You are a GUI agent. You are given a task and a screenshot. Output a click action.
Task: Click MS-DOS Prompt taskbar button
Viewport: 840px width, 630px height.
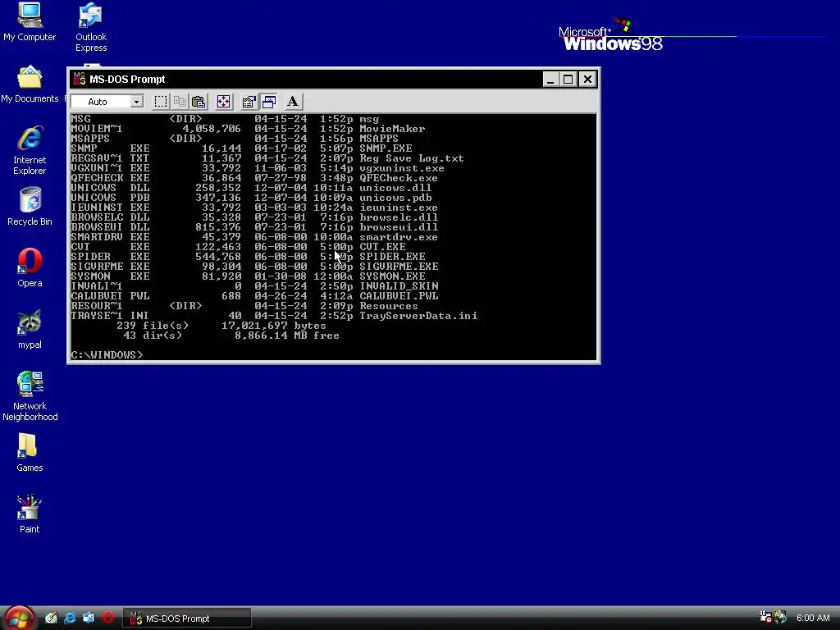(x=187, y=619)
